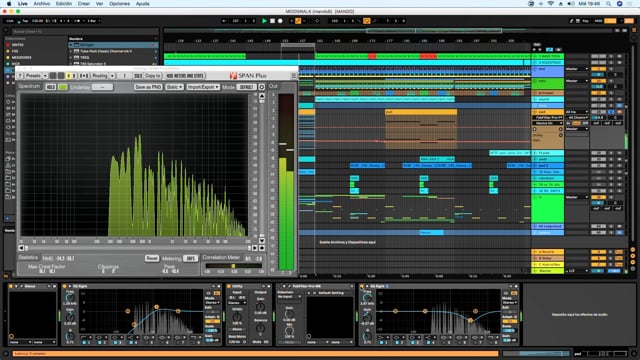
Task: Click the Tap tempo button
Action: pos(25,21)
